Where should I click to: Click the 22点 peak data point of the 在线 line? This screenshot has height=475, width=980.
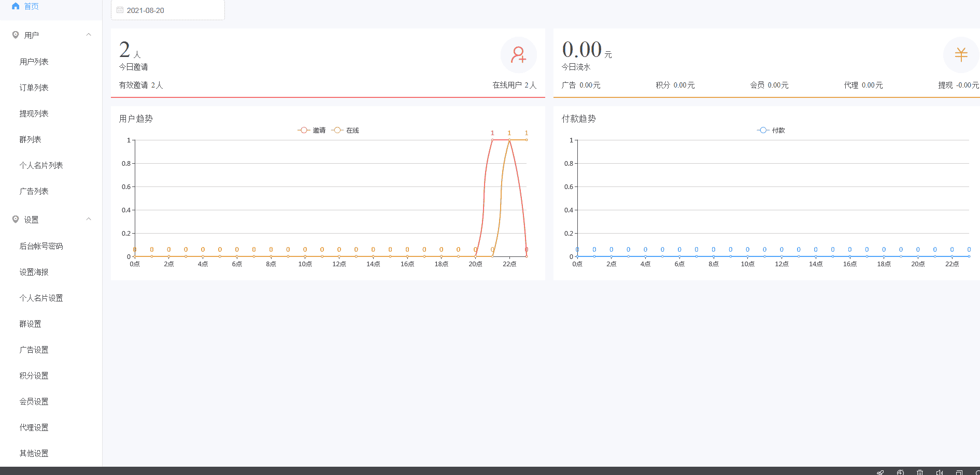point(509,140)
